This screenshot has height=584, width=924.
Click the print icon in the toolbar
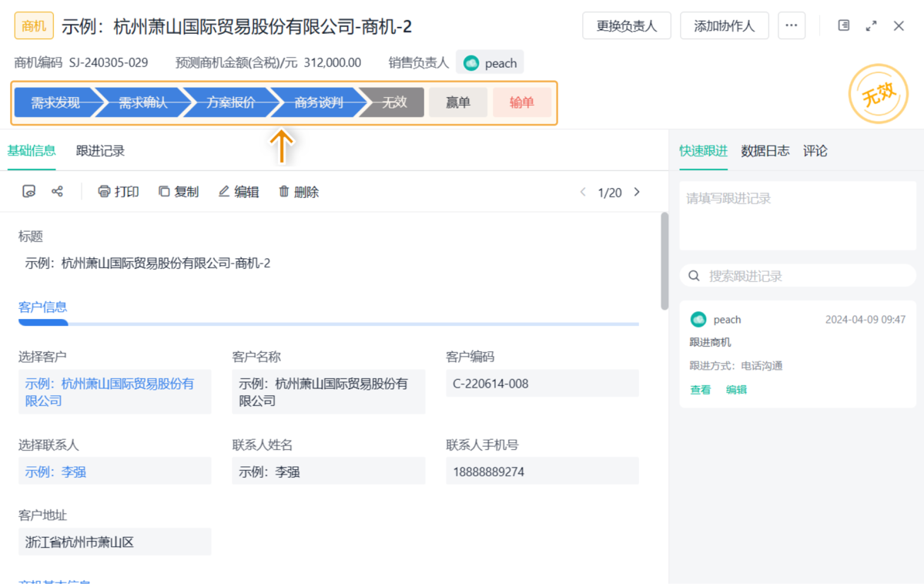tap(104, 192)
